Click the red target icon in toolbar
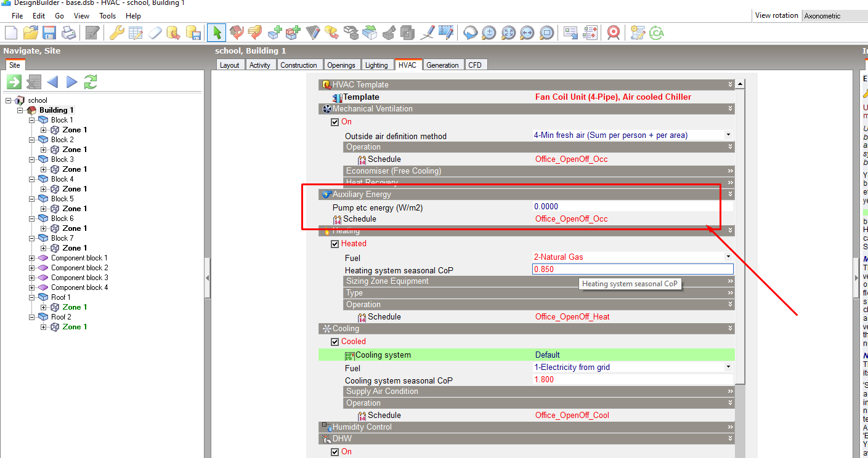This screenshot has width=868, height=458. tap(613, 33)
